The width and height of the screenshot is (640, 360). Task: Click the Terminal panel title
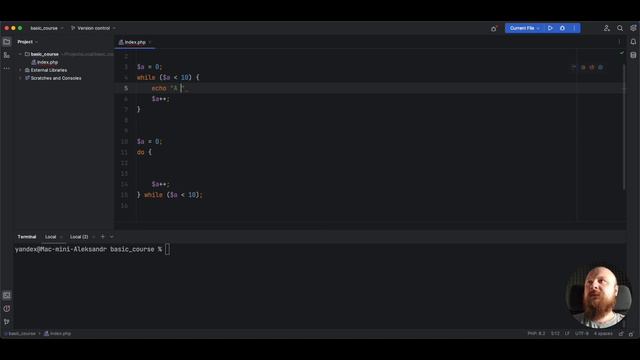(x=27, y=237)
